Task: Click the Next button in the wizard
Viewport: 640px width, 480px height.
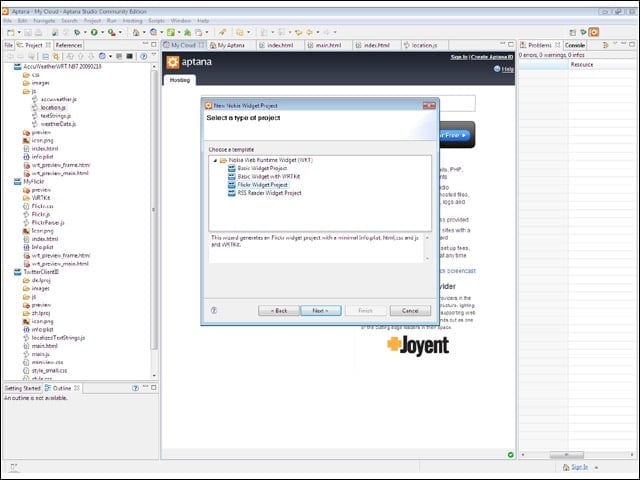Action: coord(321,311)
